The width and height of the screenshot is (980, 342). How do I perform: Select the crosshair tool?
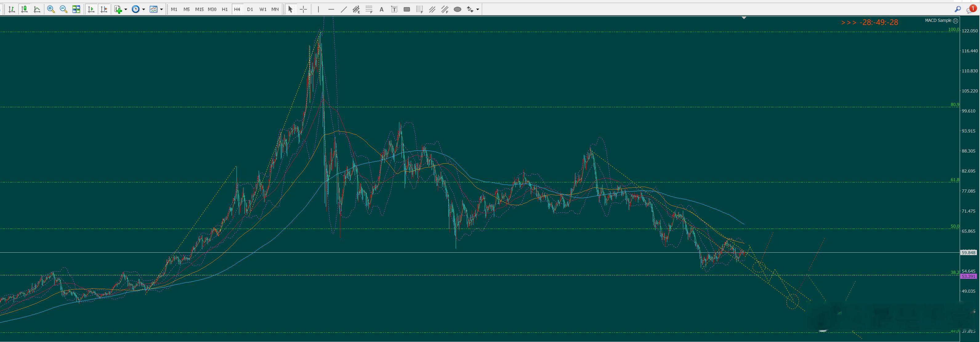click(303, 9)
